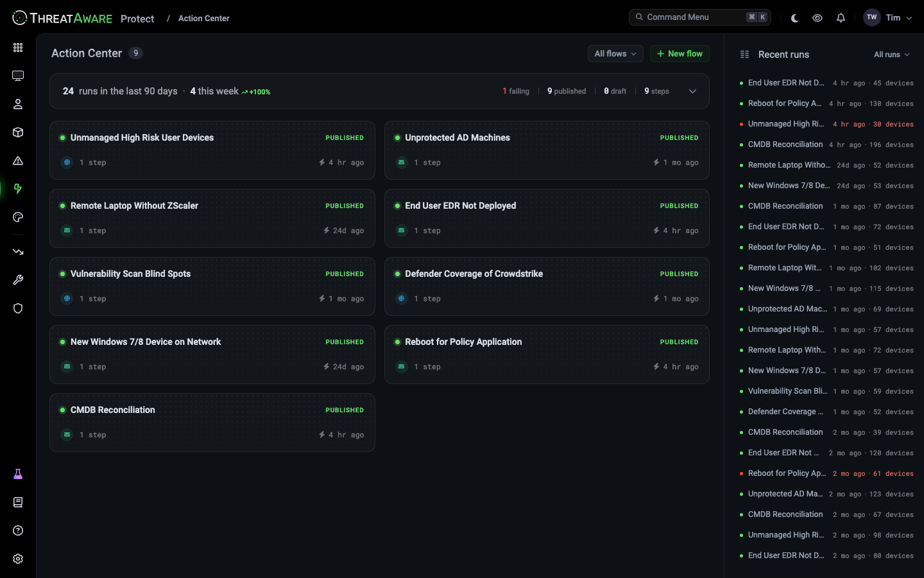Open the CMDB Reconciliation run with 196 devices
The width and height of the screenshot is (924, 578).
point(826,144)
